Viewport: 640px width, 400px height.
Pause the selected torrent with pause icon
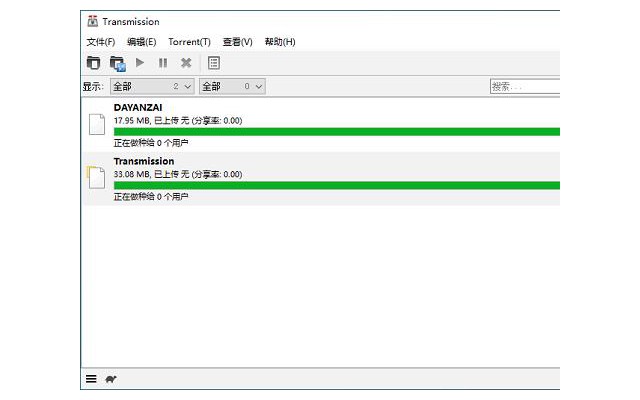pos(163,63)
